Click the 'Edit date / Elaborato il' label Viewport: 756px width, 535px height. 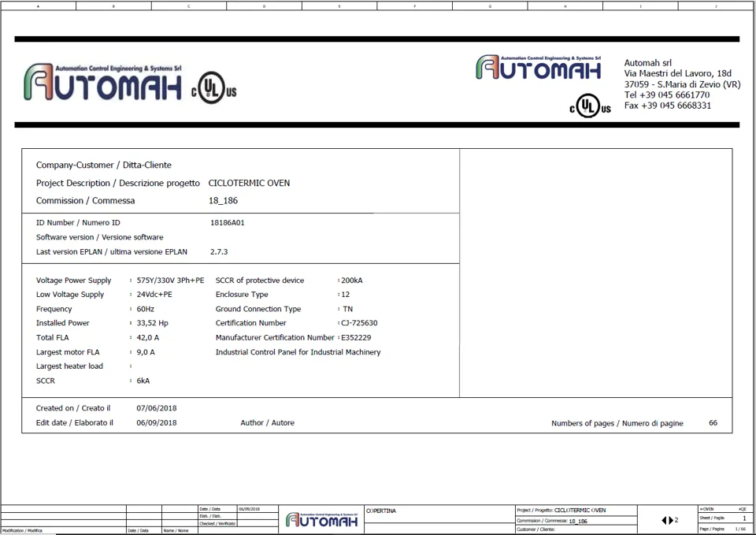tap(74, 422)
